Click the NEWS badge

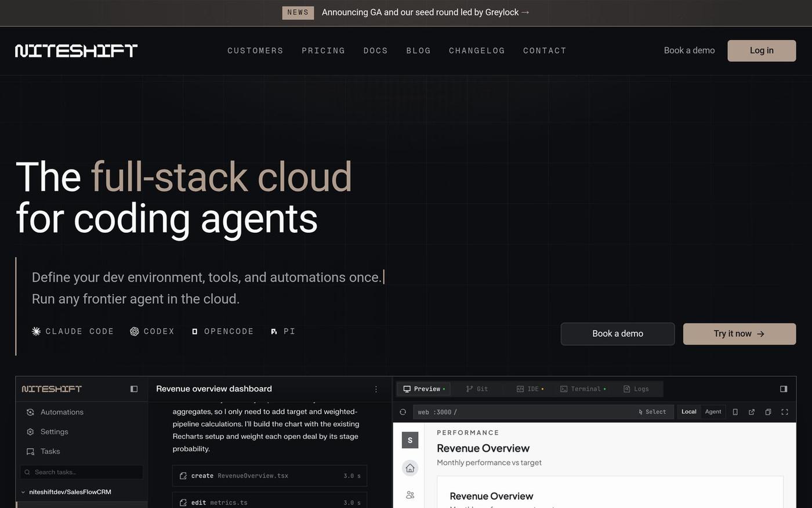298,13
